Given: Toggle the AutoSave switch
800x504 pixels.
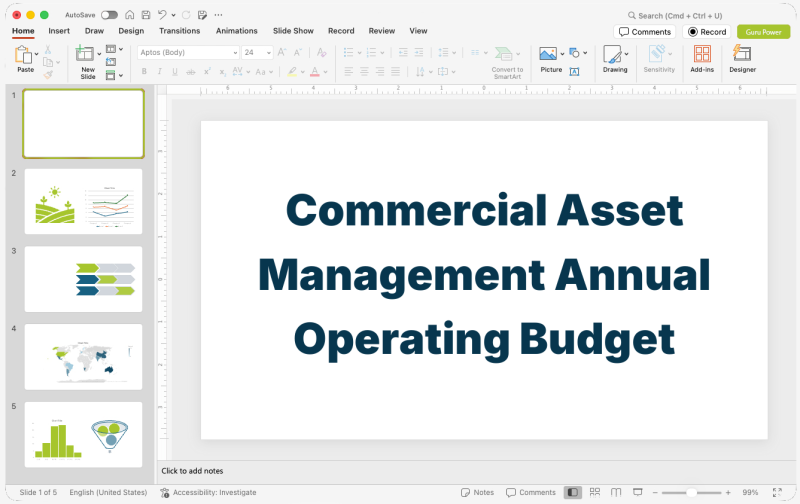Looking at the screenshot, I should [x=109, y=15].
